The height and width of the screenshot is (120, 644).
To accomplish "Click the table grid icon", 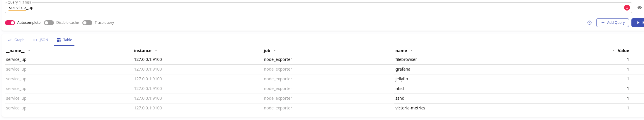I will 59,40.
